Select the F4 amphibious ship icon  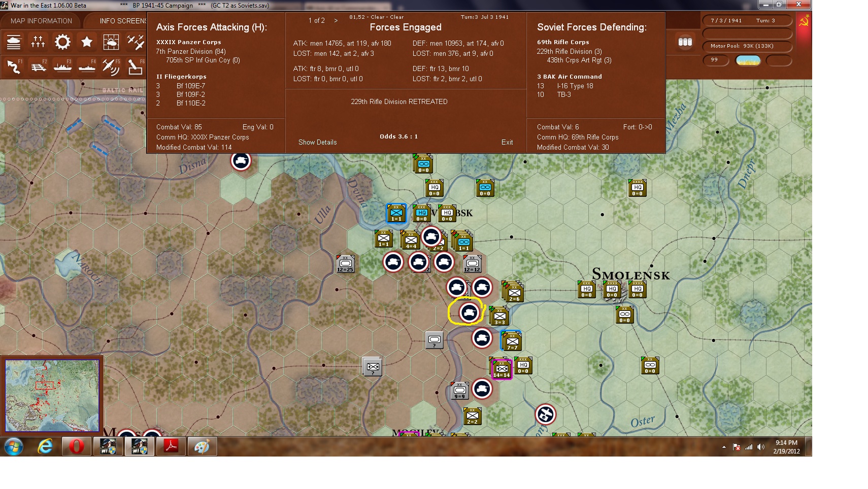point(87,66)
